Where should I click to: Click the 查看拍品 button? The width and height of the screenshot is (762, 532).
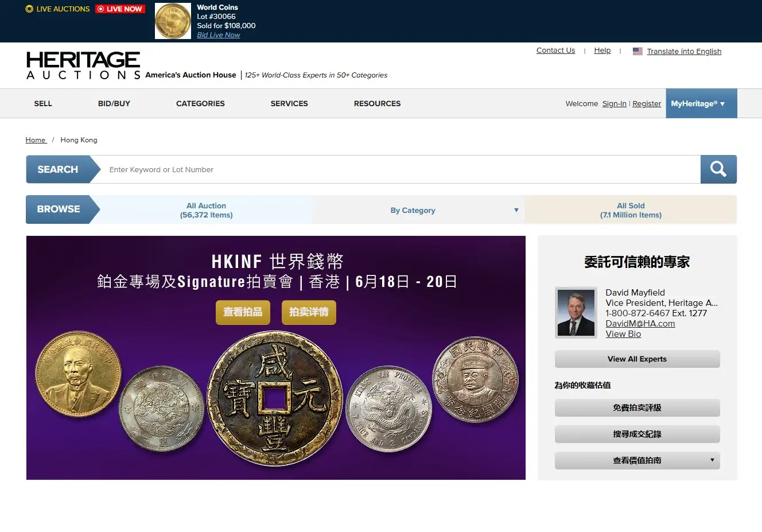click(x=243, y=312)
